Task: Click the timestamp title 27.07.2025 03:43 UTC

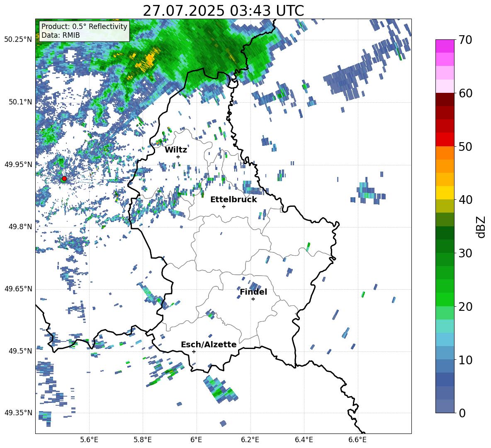Action: [x=224, y=11]
